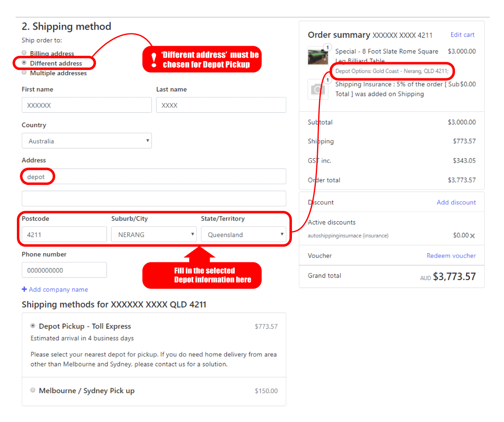
Task: Click the Phone number input field
Action: click(64, 270)
